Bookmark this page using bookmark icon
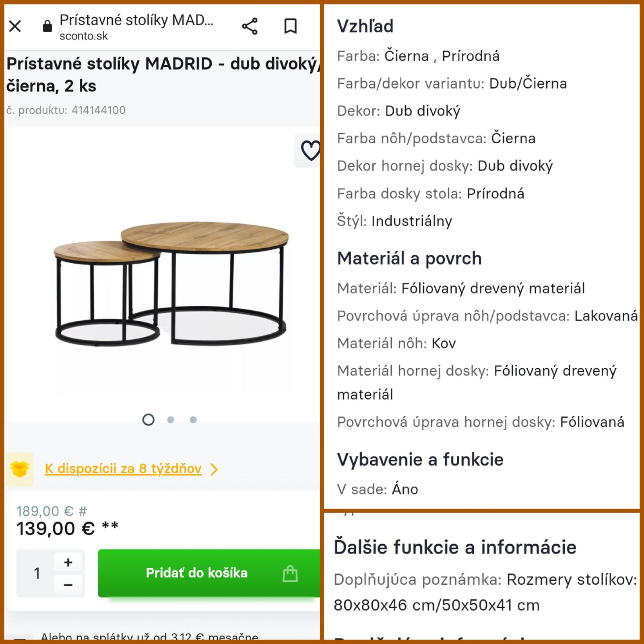This screenshot has height=644, width=644. click(x=290, y=27)
